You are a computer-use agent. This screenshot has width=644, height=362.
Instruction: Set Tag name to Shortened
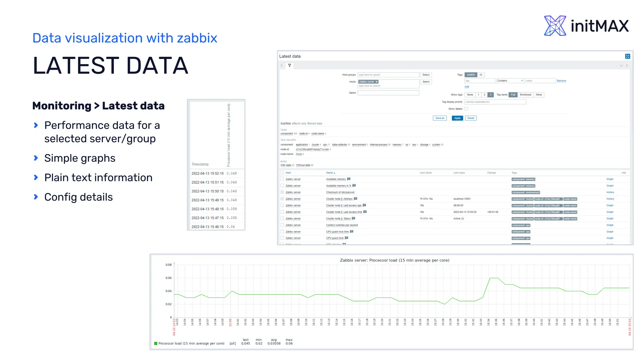point(525,95)
